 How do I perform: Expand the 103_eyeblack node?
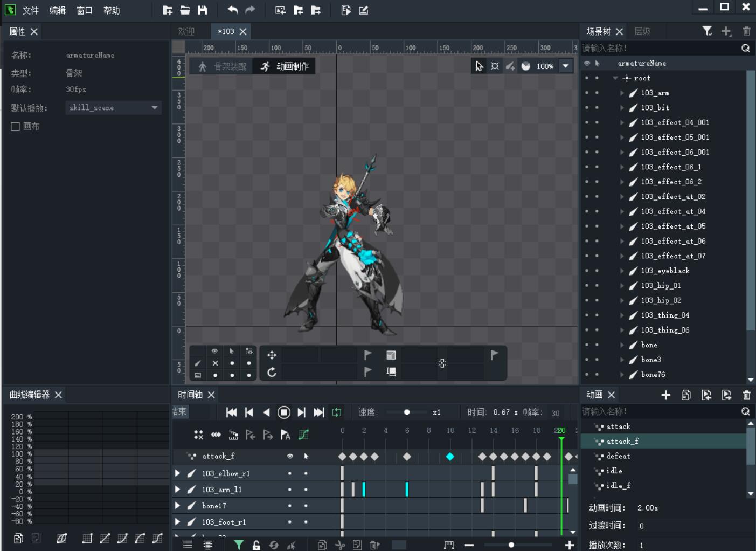622,271
